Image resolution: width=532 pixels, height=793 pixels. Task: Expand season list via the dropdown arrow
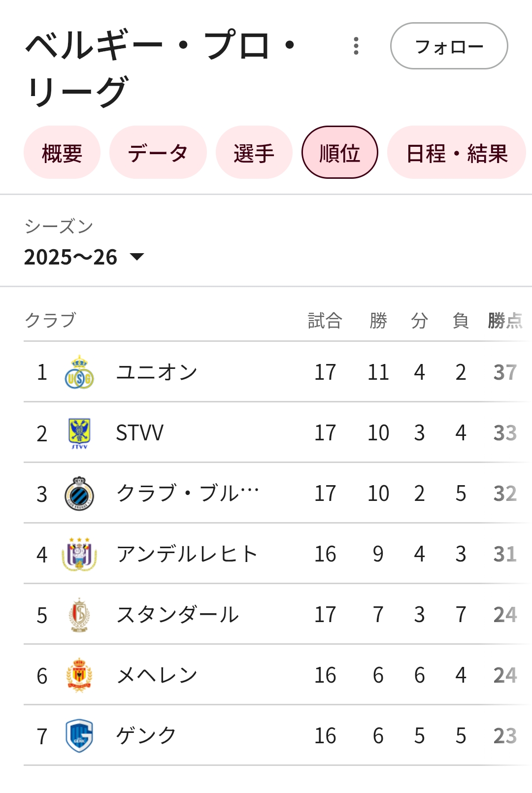(136, 257)
